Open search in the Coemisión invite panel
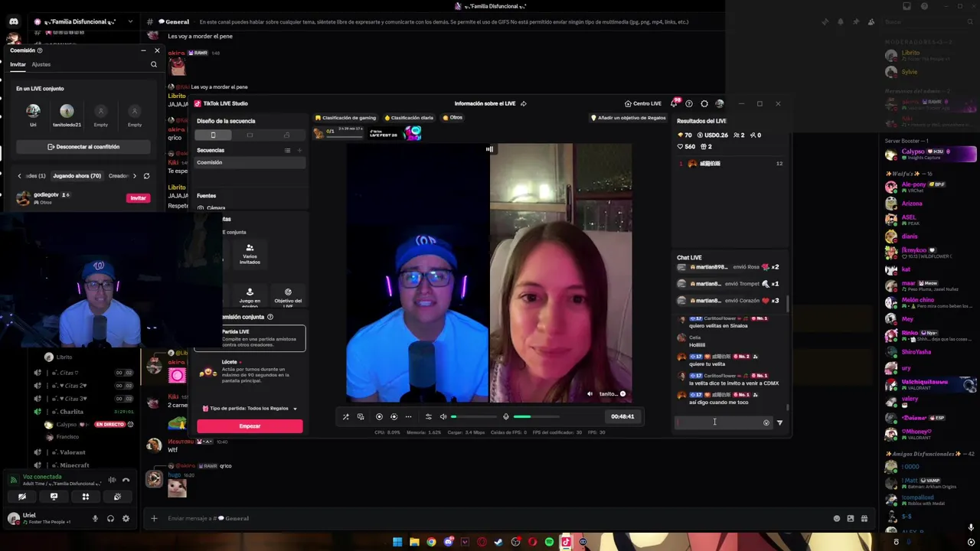The height and width of the screenshot is (551, 980). (x=154, y=64)
